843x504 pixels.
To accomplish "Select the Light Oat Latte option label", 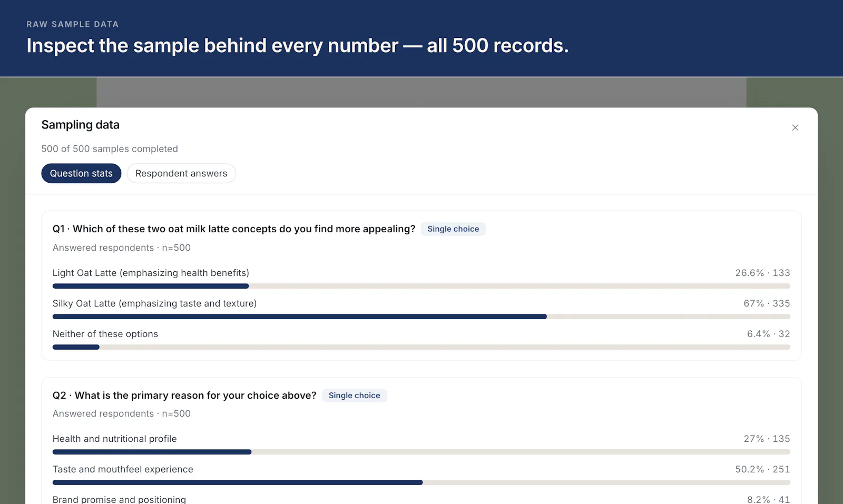I will click(x=151, y=273).
